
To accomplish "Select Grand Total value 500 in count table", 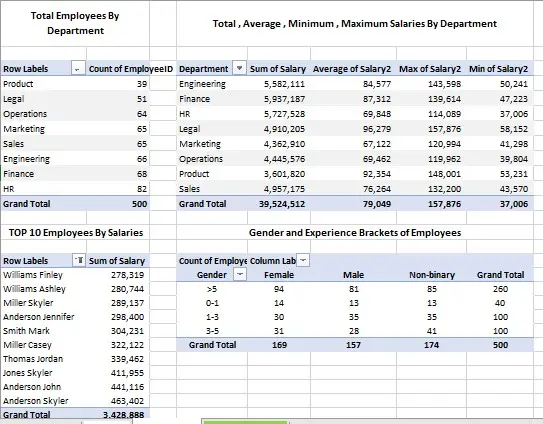I will tap(139, 204).
